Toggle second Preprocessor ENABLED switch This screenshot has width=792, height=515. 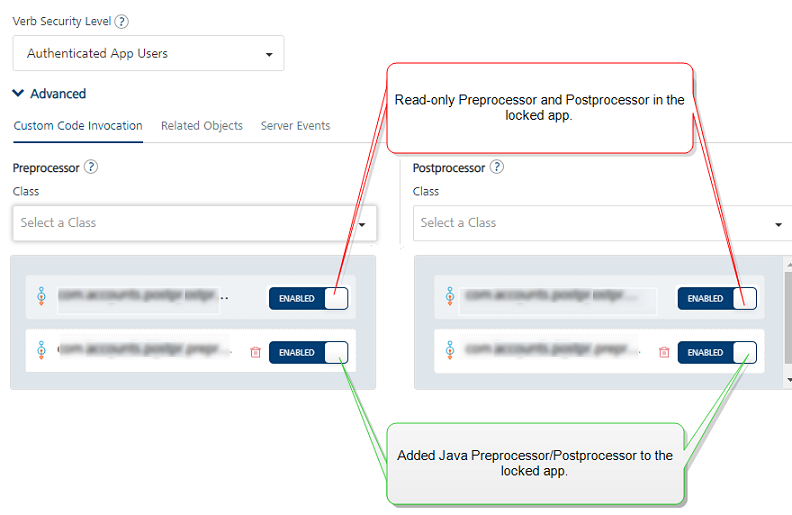point(308,352)
